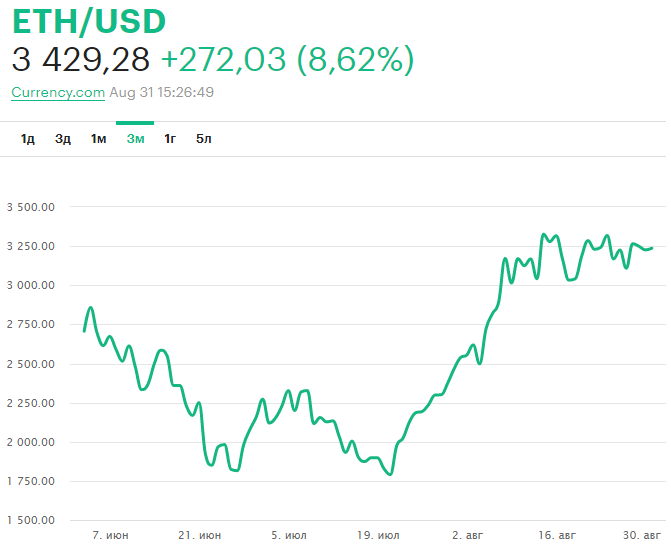
Task: Click the ETH/USD pair heading
Action: pos(89,21)
